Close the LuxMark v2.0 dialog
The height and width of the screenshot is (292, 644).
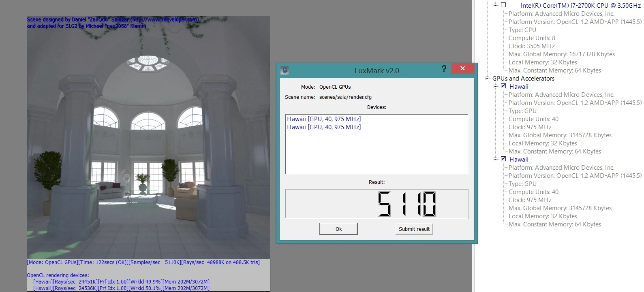click(x=462, y=68)
